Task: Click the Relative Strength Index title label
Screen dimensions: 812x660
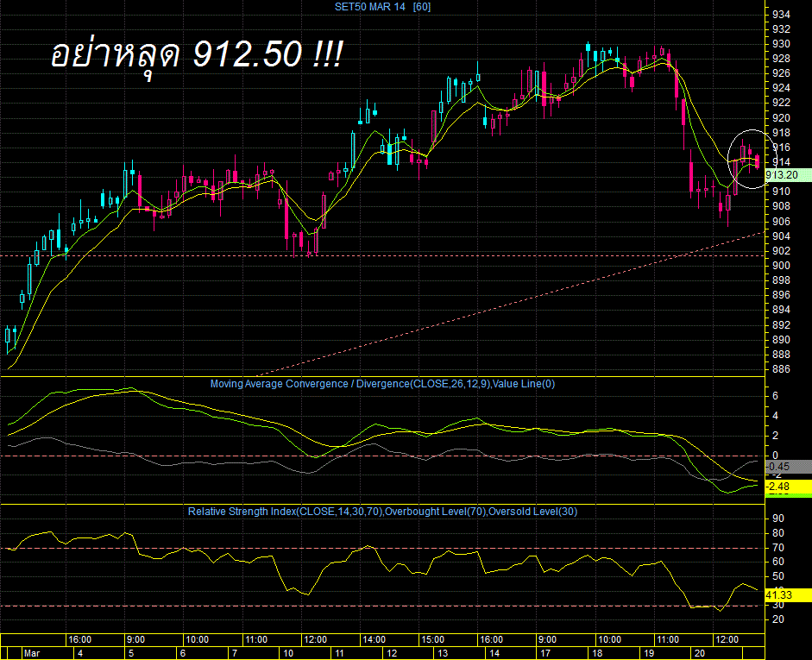Action: point(382,512)
